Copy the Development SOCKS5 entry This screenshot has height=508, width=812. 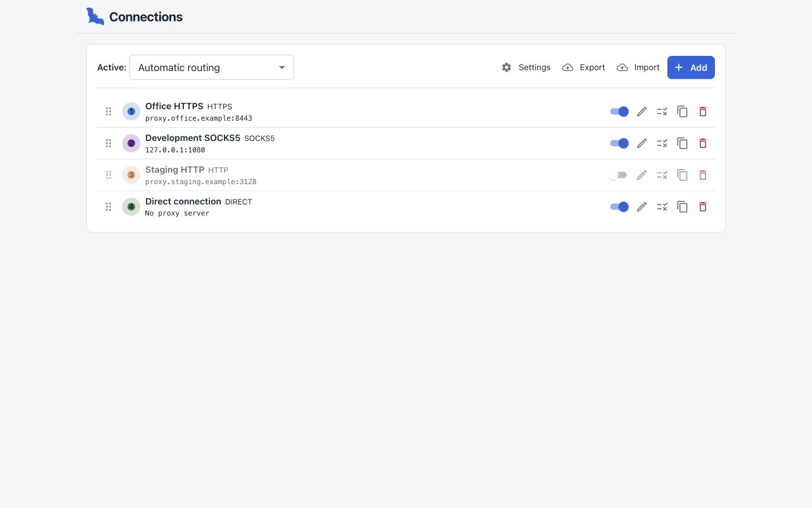683,144
